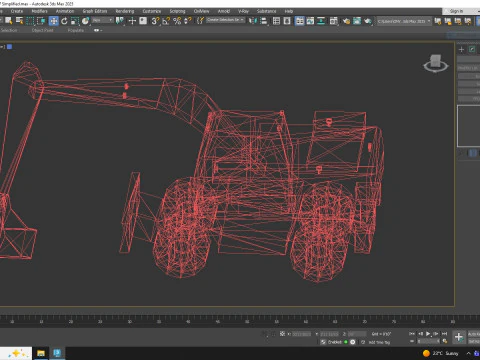Viewport: 480px width, 360px height.
Task: Click the Render Production teapot icon
Action: tap(368, 21)
